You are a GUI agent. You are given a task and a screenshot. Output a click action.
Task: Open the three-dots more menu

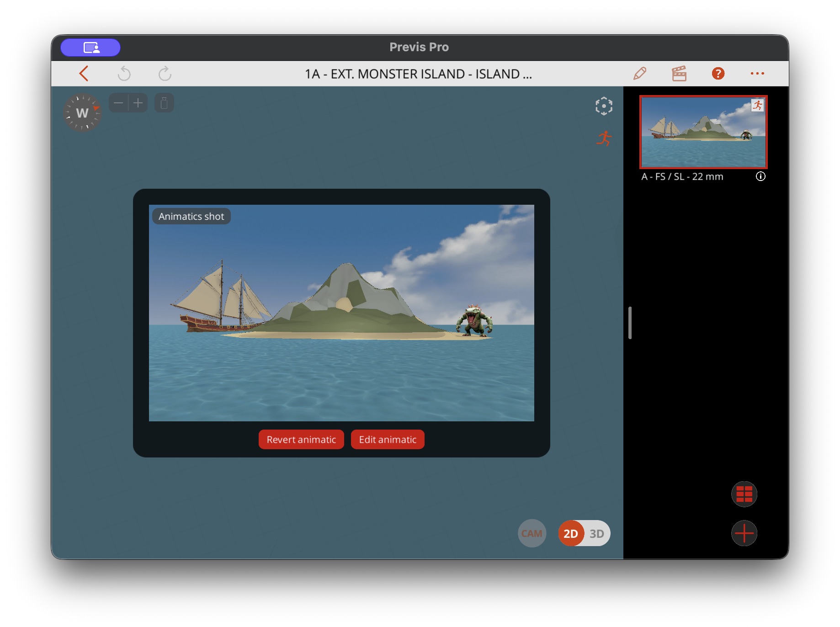click(757, 74)
